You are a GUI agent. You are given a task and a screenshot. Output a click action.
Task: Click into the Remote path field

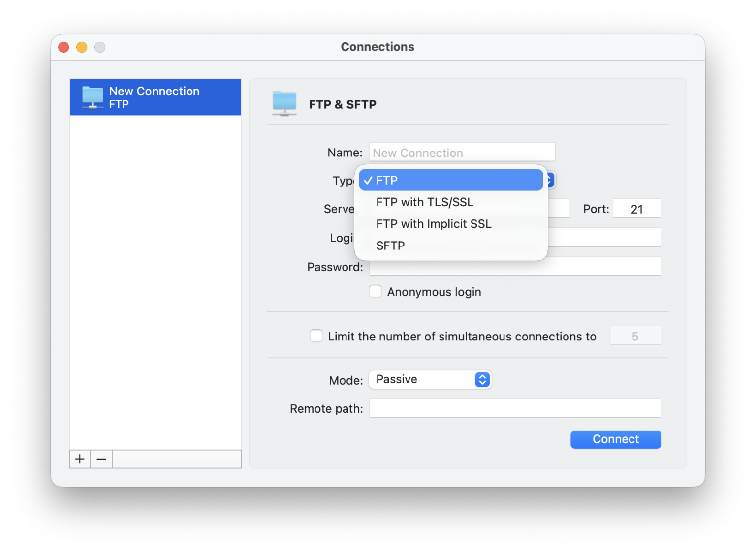click(515, 408)
